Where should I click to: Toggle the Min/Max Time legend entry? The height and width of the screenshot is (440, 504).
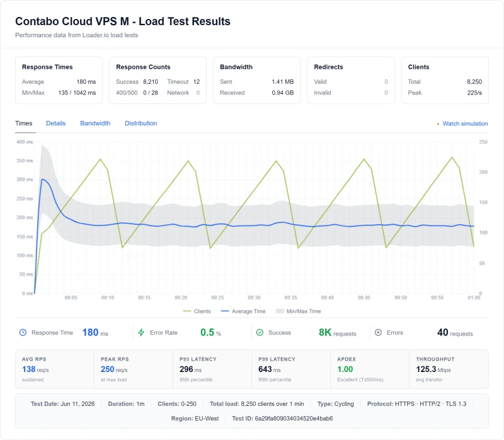point(298,311)
